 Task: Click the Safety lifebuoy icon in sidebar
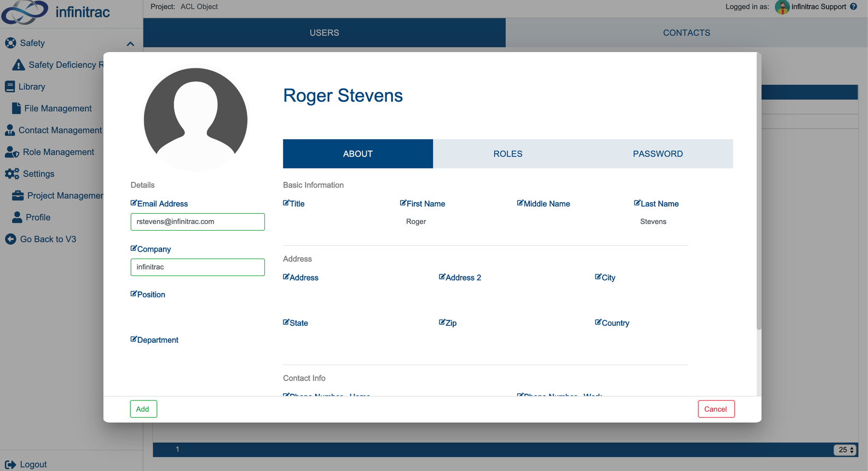tap(10, 43)
